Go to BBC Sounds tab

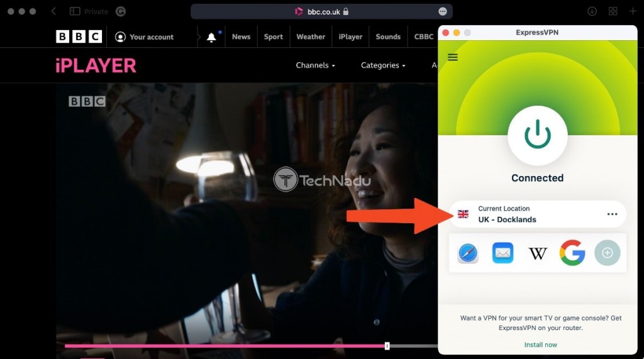[387, 37]
